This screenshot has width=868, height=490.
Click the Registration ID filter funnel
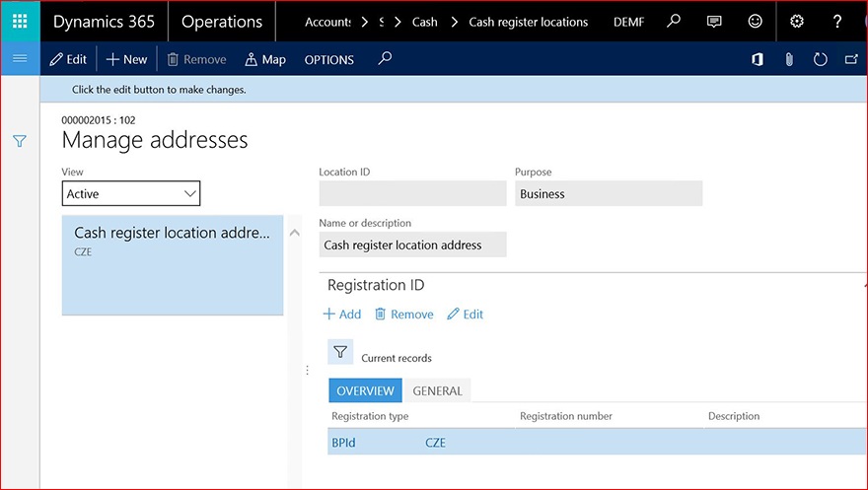pos(340,352)
